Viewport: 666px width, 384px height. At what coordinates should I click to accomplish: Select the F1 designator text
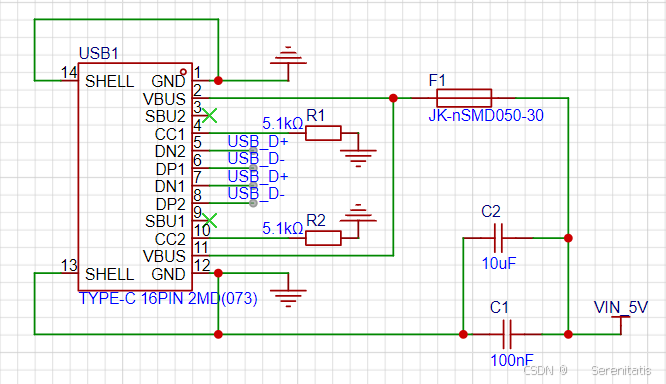[437, 80]
